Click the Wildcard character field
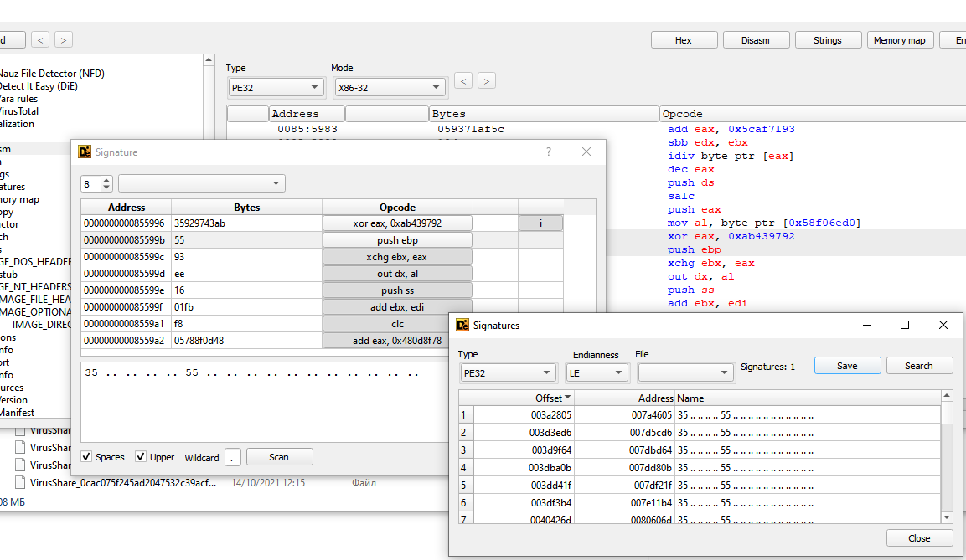Screen dimensions: 966x560 tap(232, 457)
